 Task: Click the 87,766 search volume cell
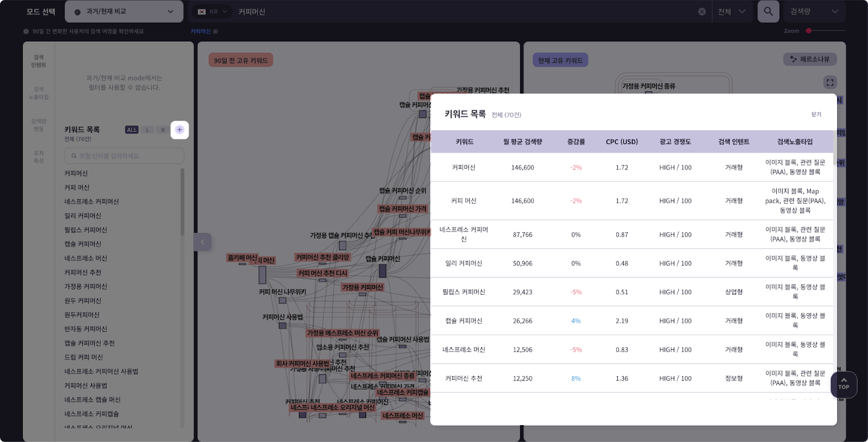(522, 235)
